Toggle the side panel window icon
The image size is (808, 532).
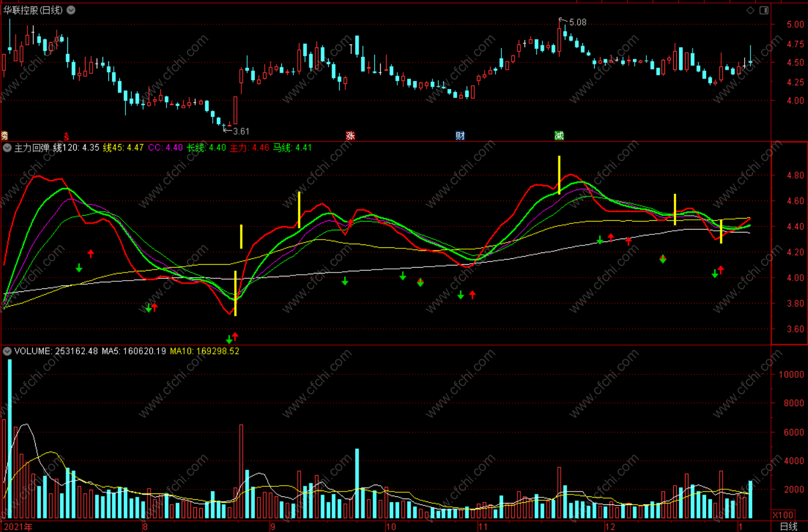tap(764, 10)
